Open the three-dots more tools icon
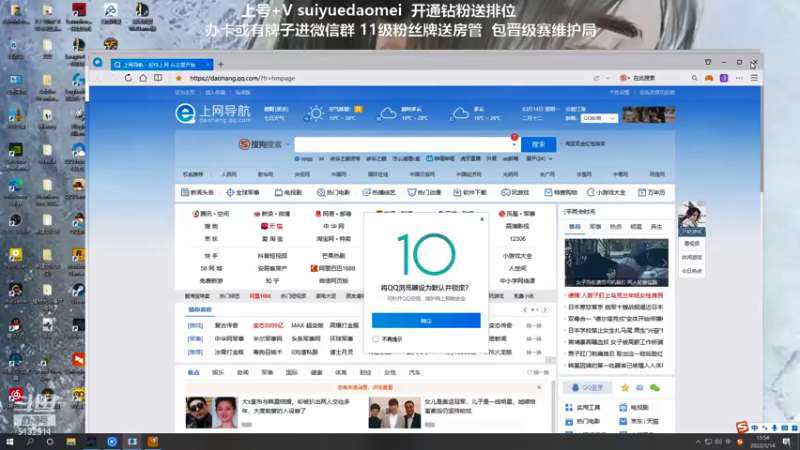Viewport: 800px width, 450px height. pyautogui.click(x=739, y=78)
